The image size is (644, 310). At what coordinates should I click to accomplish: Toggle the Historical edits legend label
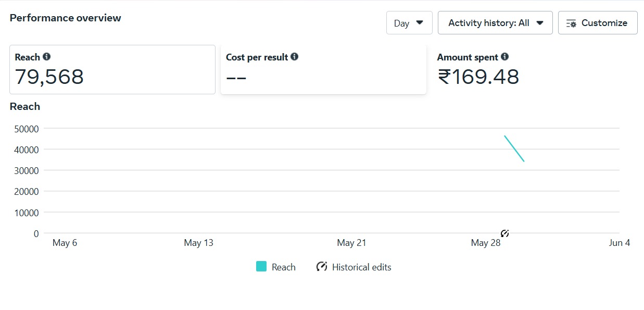pyautogui.click(x=361, y=267)
